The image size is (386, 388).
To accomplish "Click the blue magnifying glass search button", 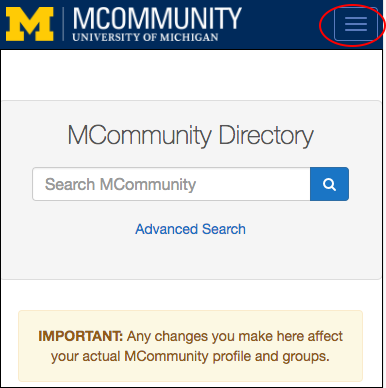I will [329, 184].
